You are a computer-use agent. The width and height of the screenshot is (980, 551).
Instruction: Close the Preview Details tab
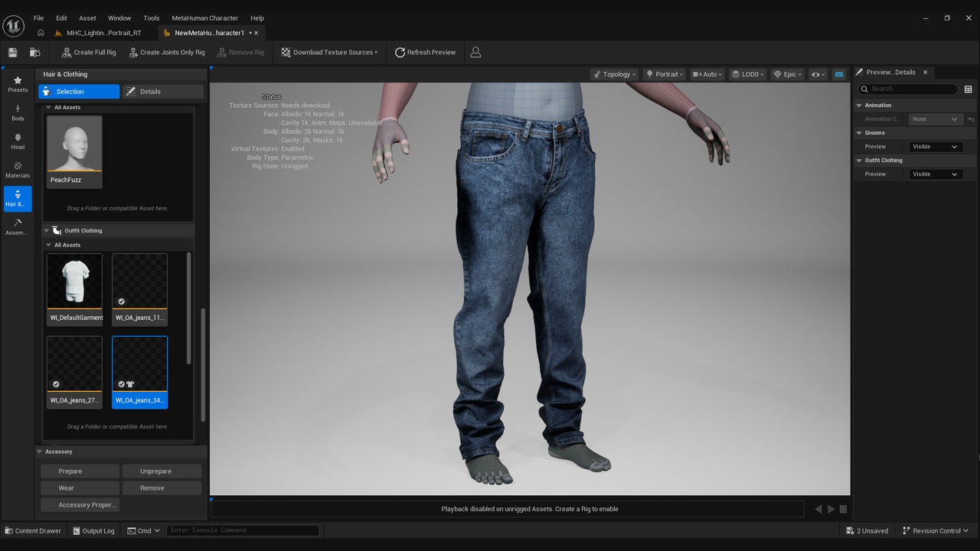[x=925, y=72]
